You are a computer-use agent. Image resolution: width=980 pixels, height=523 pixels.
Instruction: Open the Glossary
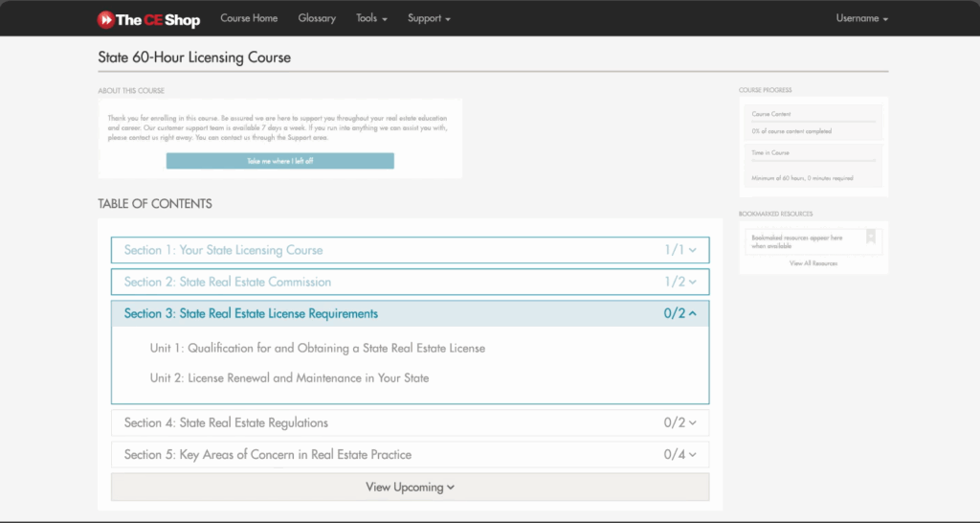click(317, 18)
